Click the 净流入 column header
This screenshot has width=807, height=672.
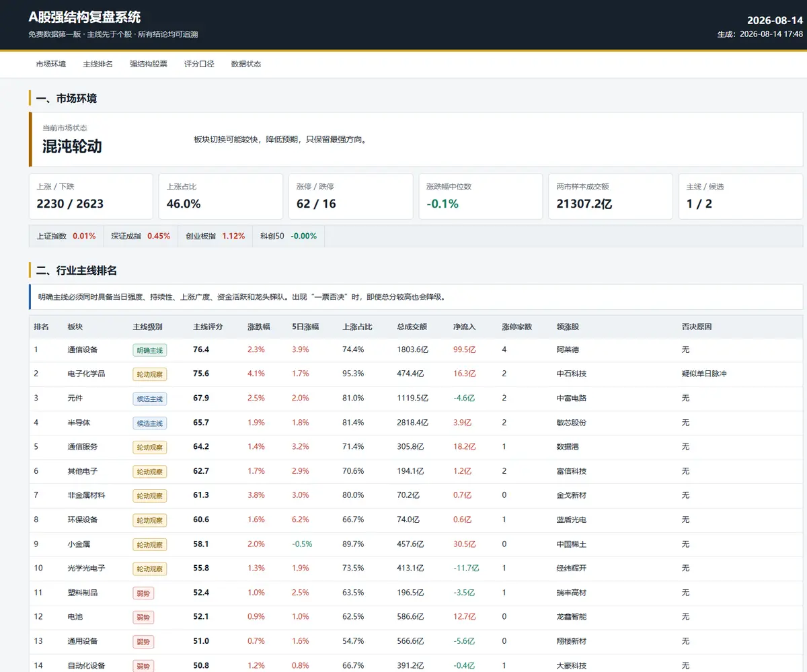[x=465, y=327]
